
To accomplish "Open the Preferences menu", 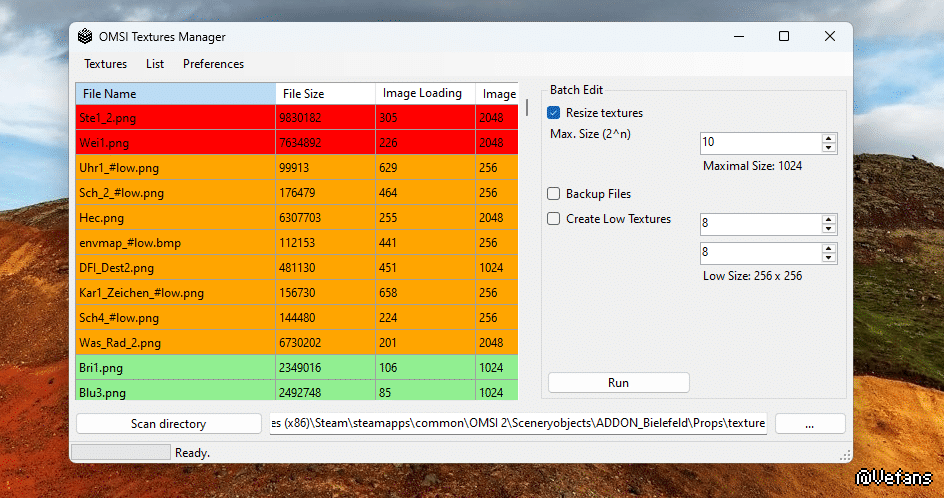I will click(213, 64).
